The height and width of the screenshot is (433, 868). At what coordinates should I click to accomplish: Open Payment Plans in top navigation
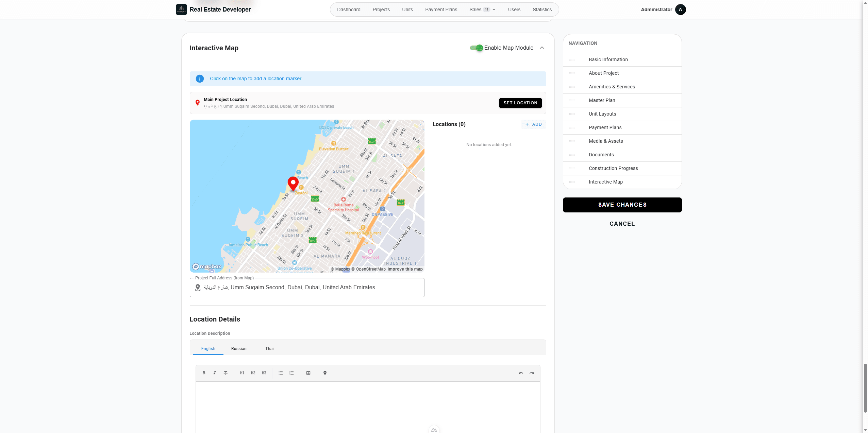[441, 10]
